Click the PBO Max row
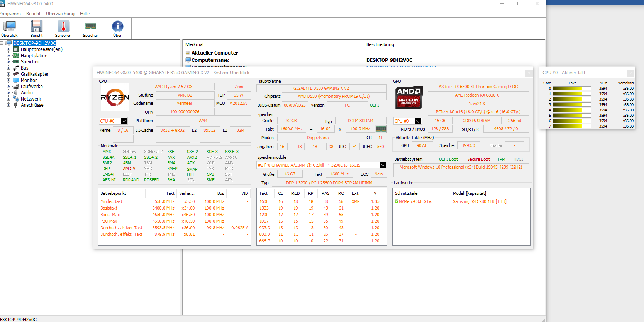The height and width of the screenshot is (322, 644). coord(175,221)
